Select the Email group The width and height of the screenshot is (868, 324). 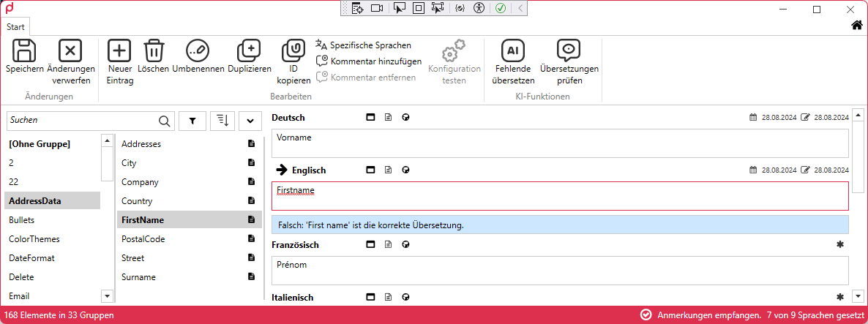[52, 295]
